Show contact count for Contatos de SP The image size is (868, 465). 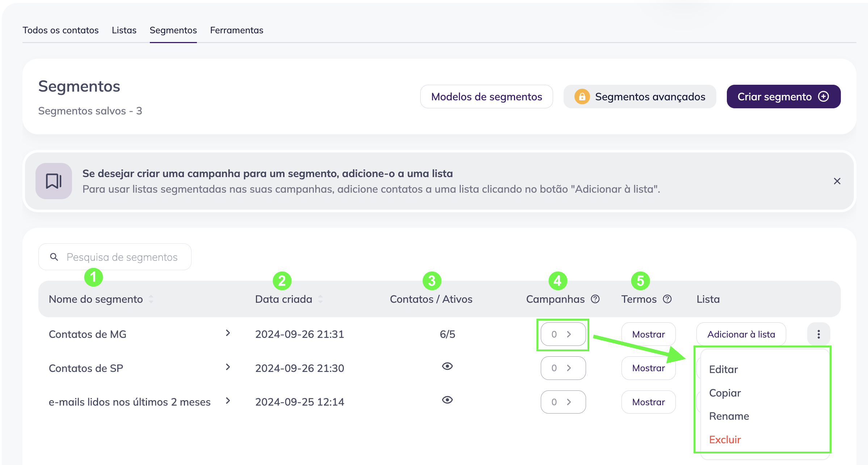[447, 366]
